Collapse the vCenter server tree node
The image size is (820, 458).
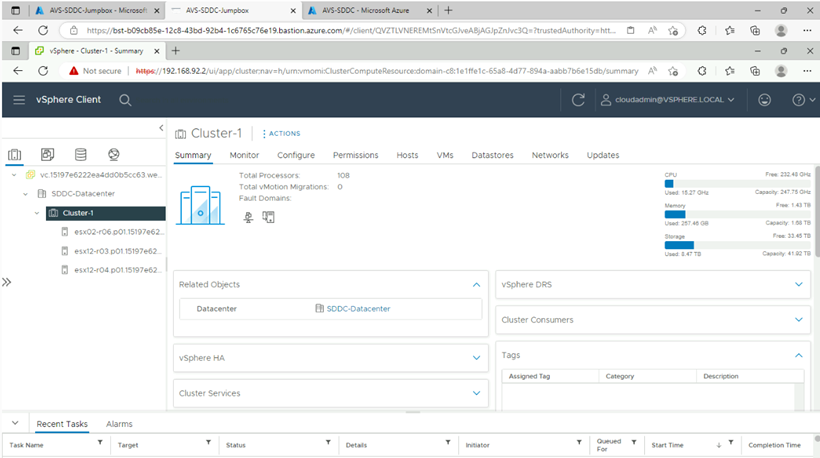coord(14,175)
